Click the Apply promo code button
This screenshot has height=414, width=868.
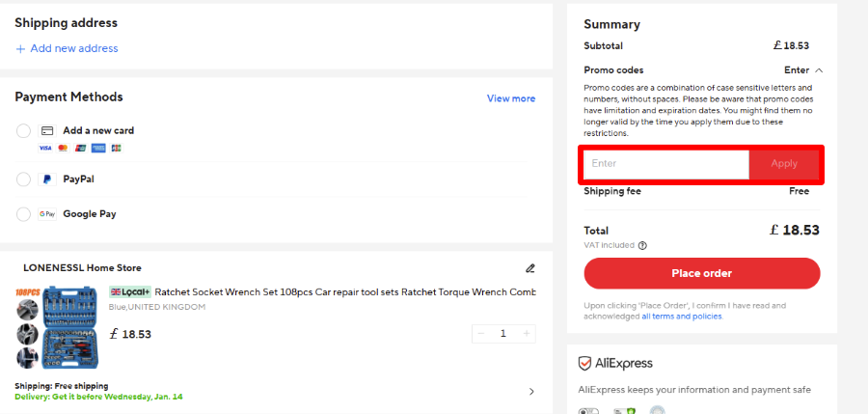[x=784, y=164]
